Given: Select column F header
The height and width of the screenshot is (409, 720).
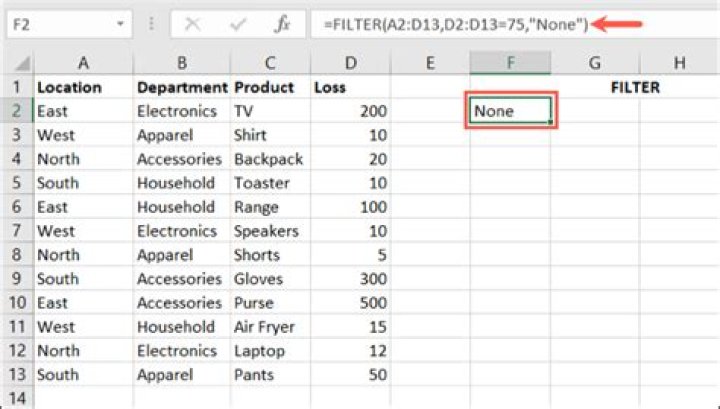Looking at the screenshot, I should pos(510,63).
